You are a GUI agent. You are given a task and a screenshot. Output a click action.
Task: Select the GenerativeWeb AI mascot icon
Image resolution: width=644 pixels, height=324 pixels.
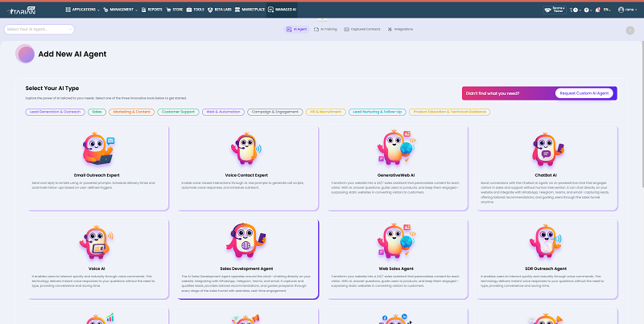click(x=396, y=148)
